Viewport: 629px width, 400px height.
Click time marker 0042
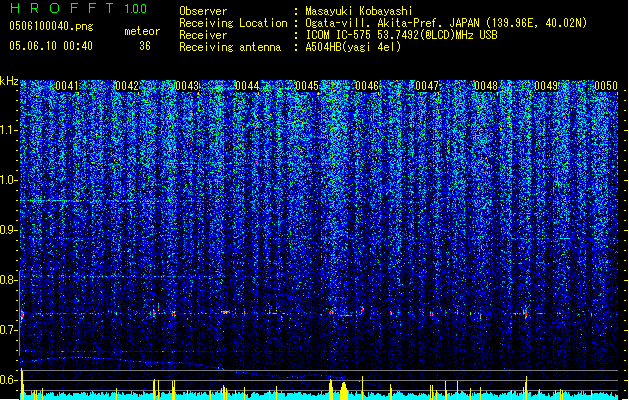pyautogui.click(x=127, y=86)
